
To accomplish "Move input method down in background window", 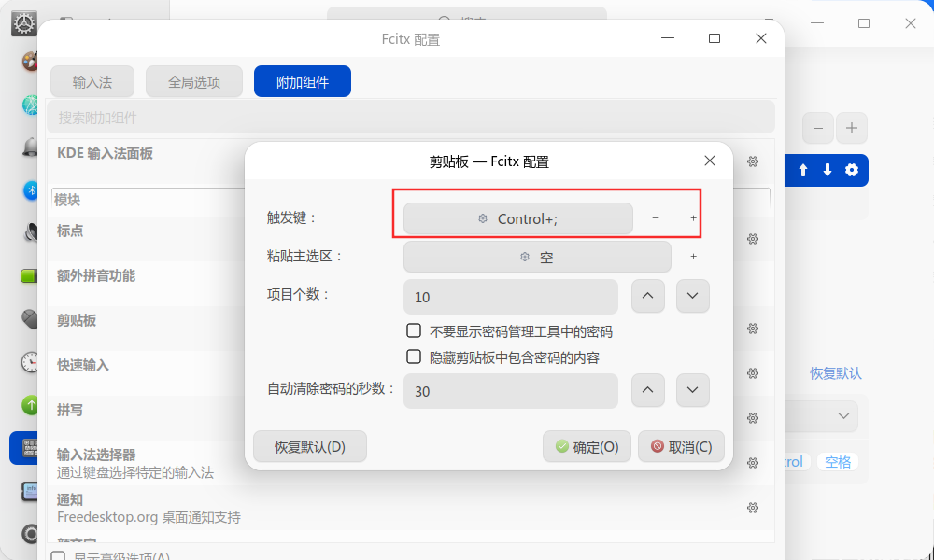I will coord(828,170).
